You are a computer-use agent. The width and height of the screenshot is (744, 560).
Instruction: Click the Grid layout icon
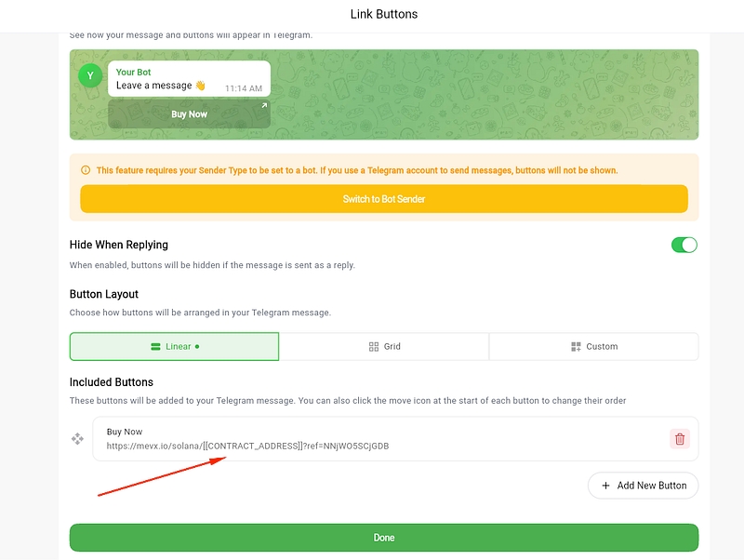coord(374,347)
